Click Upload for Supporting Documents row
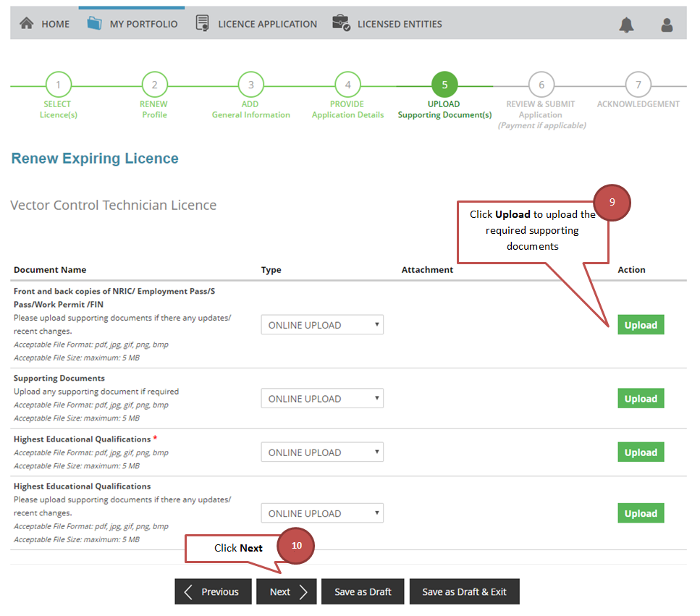 [x=640, y=399]
